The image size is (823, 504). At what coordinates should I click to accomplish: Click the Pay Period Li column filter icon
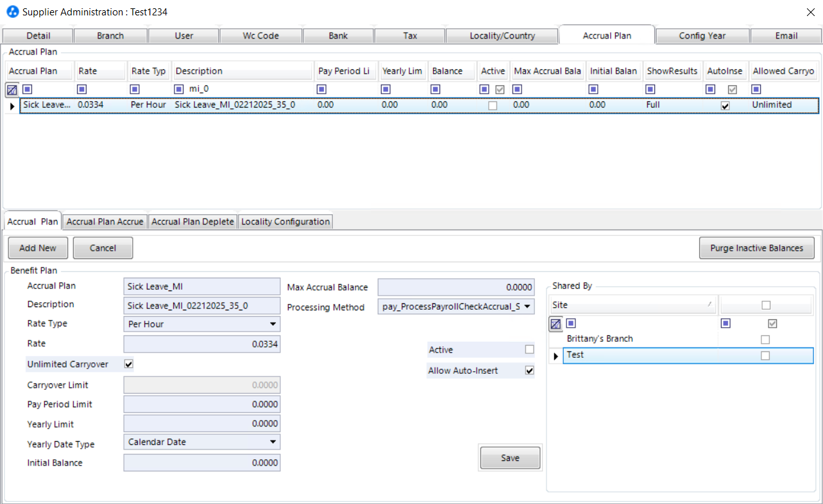[x=321, y=89]
